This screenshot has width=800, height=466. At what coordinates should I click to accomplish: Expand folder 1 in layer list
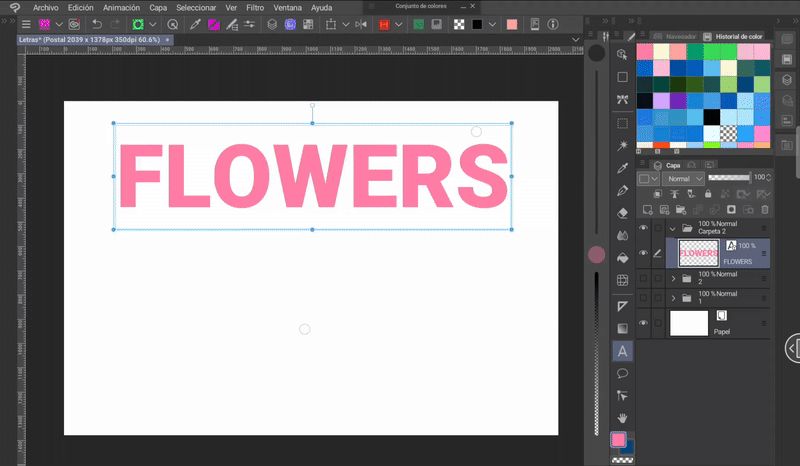673,298
